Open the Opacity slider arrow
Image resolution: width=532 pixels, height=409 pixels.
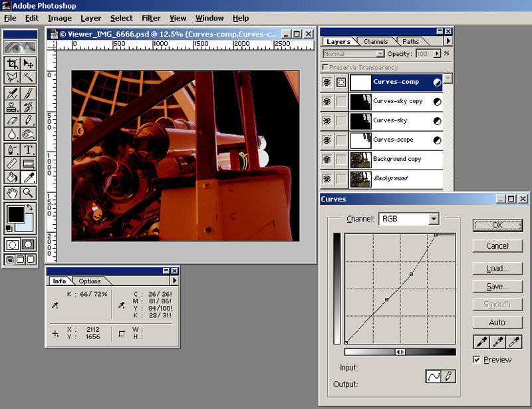tap(437, 53)
